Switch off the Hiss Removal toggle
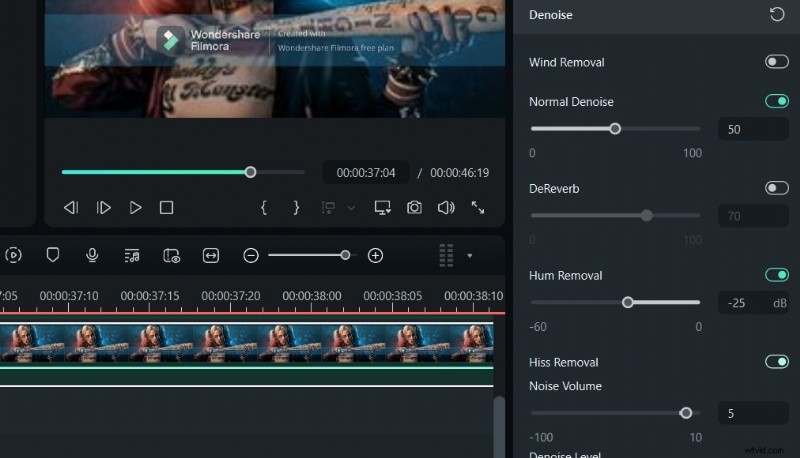800x458 pixels. pyautogui.click(x=777, y=362)
